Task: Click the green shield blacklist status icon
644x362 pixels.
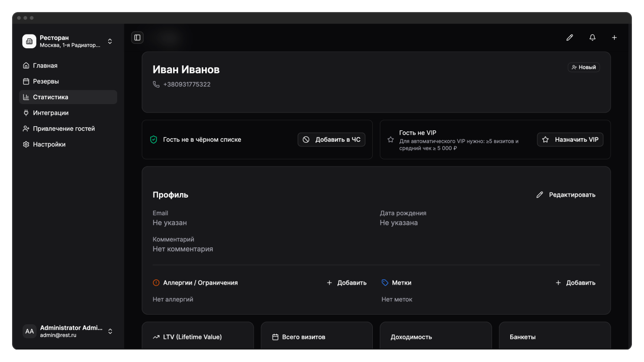Action: click(154, 140)
